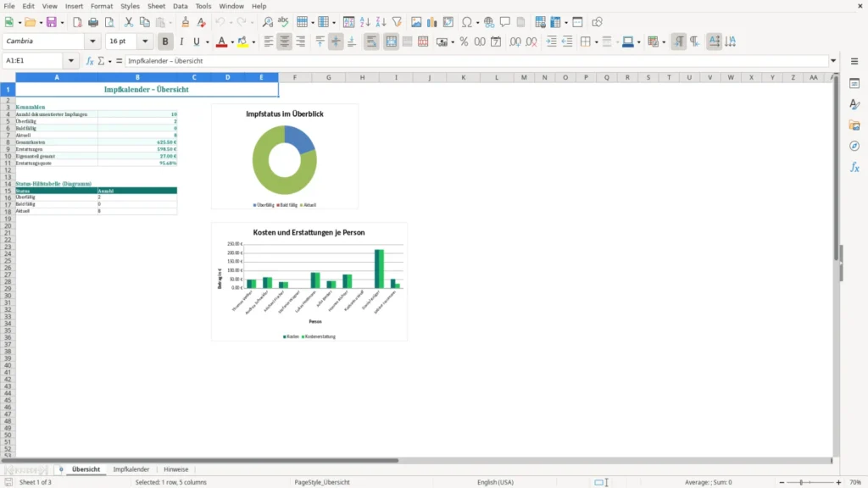Click the language status English (USA)
Viewport: 868px width, 488px height.
pyautogui.click(x=495, y=482)
